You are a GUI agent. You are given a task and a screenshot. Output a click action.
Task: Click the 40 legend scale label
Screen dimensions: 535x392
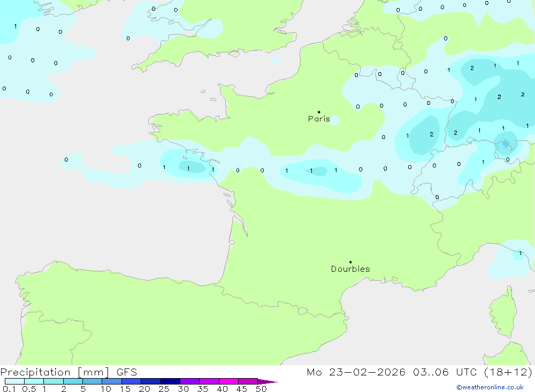click(x=222, y=389)
